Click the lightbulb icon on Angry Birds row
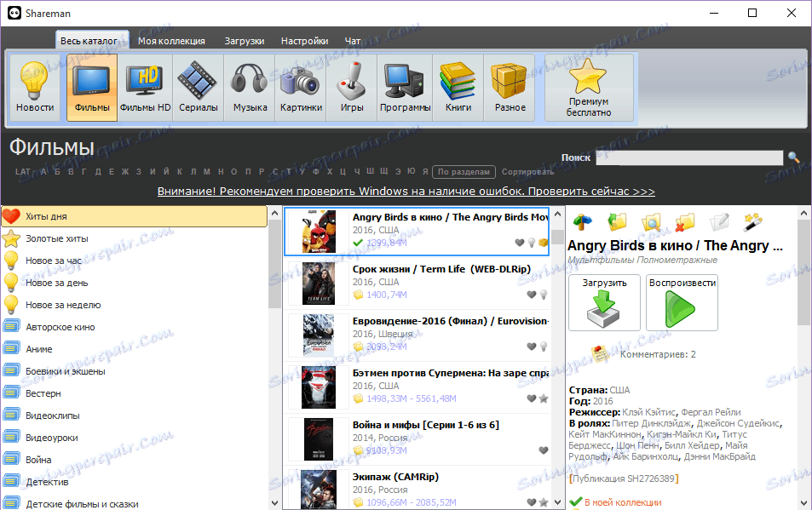 [x=532, y=243]
